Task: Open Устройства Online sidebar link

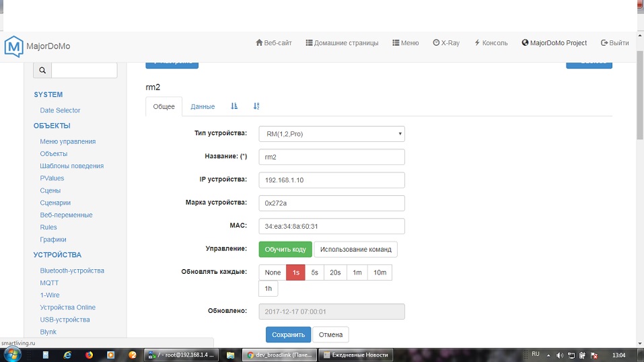Action: 68,307
